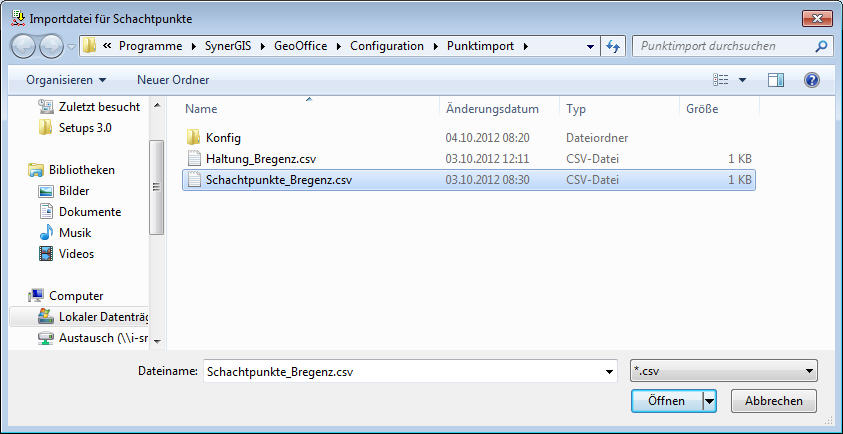Click the refresh icon beside address bar

point(614,46)
